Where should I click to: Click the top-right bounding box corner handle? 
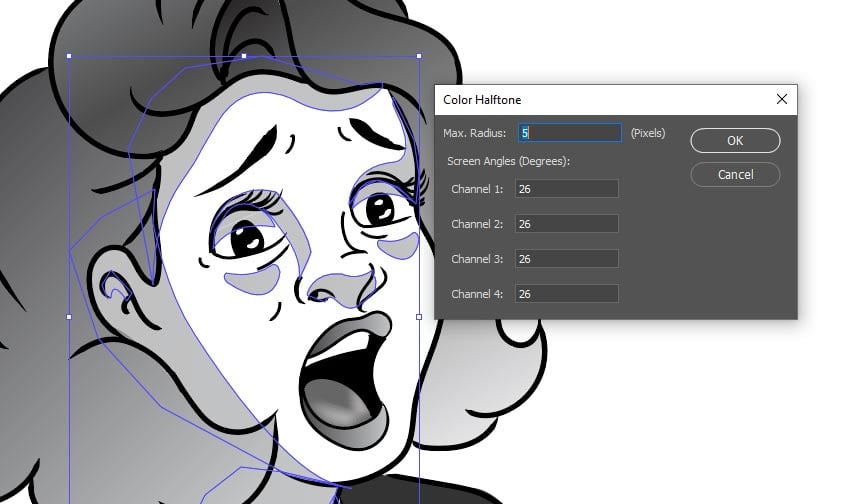click(x=419, y=56)
